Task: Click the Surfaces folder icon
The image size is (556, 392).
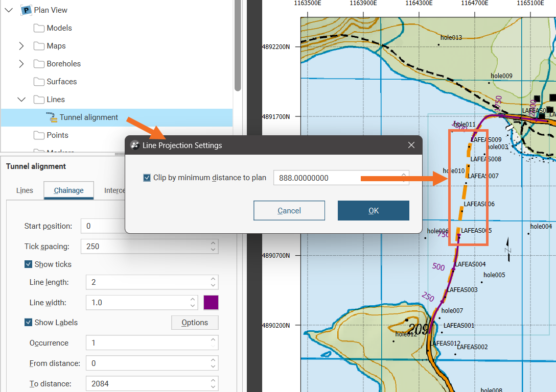Action: 39,82
